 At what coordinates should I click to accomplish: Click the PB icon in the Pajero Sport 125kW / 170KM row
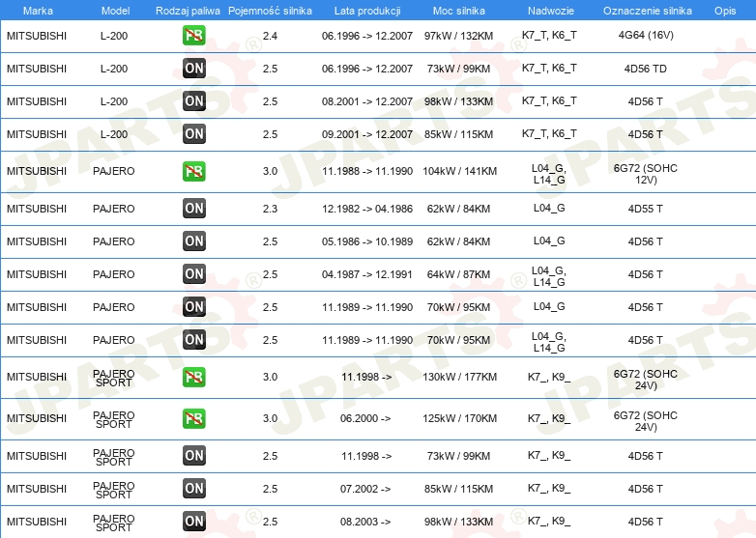point(193,418)
